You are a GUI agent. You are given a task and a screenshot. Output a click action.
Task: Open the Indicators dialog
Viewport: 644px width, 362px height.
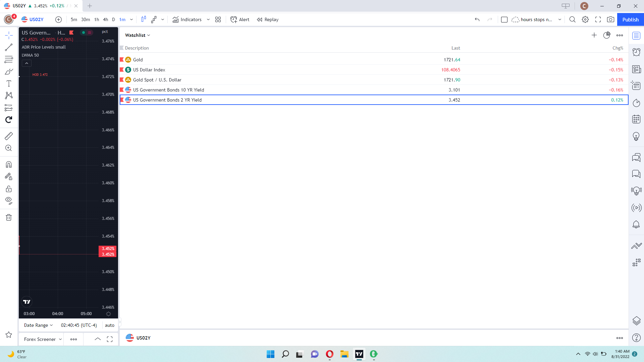click(x=187, y=19)
